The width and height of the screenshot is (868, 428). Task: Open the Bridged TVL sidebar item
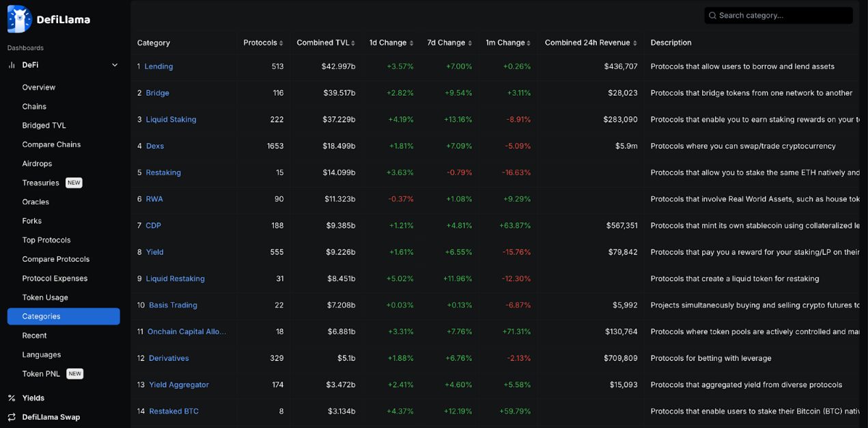(x=44, y=126)
